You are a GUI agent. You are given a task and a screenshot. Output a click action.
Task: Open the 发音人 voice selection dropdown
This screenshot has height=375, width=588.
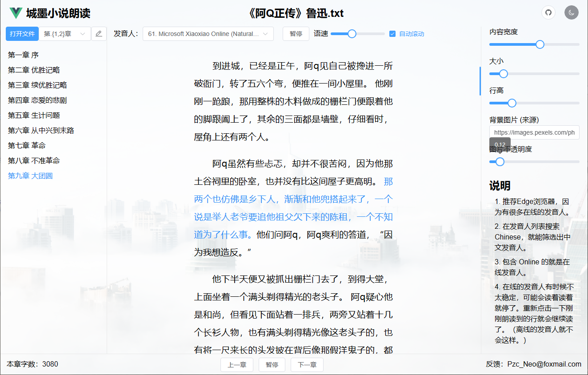tap(208, 34)
